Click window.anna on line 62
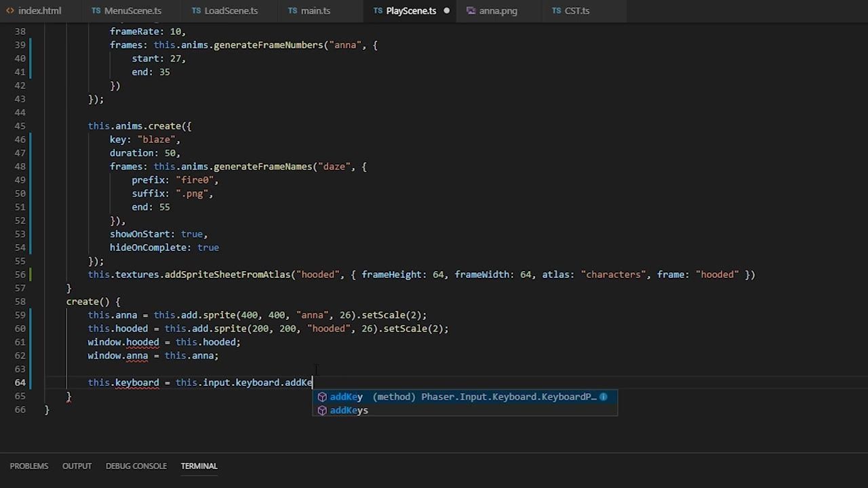Image resolution: width=868 pixels, height=488 pixels. [118, 356]
